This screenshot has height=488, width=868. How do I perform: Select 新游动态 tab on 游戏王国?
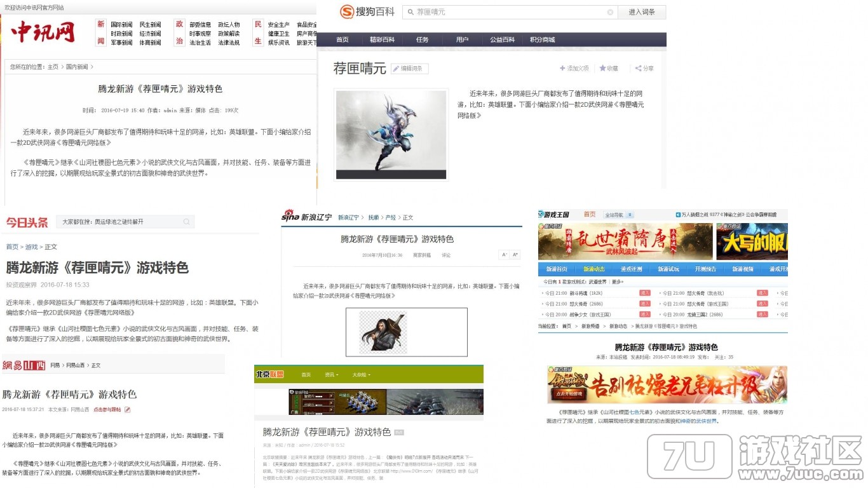[x=594, y=269]
